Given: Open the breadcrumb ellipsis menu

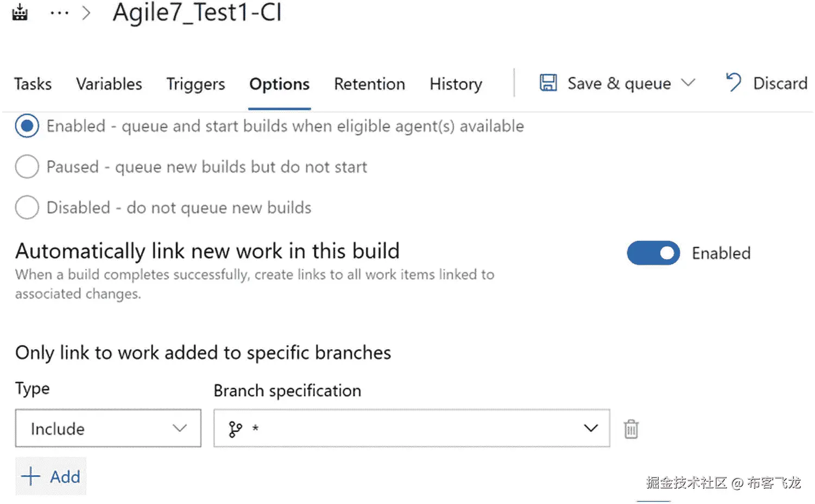Looking at the screenshot, I should [x=59, y=13].
